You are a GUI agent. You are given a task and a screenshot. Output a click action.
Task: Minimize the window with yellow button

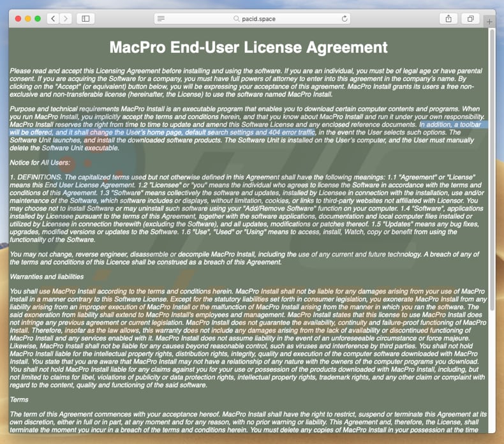28,18
